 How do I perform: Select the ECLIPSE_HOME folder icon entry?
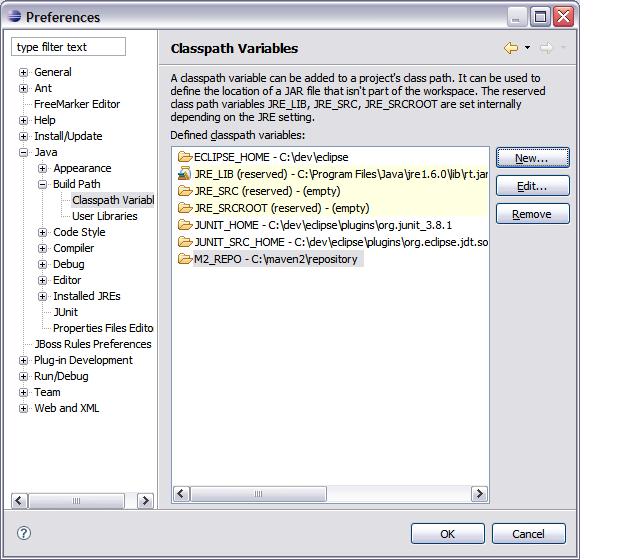[x=184, y=157]
